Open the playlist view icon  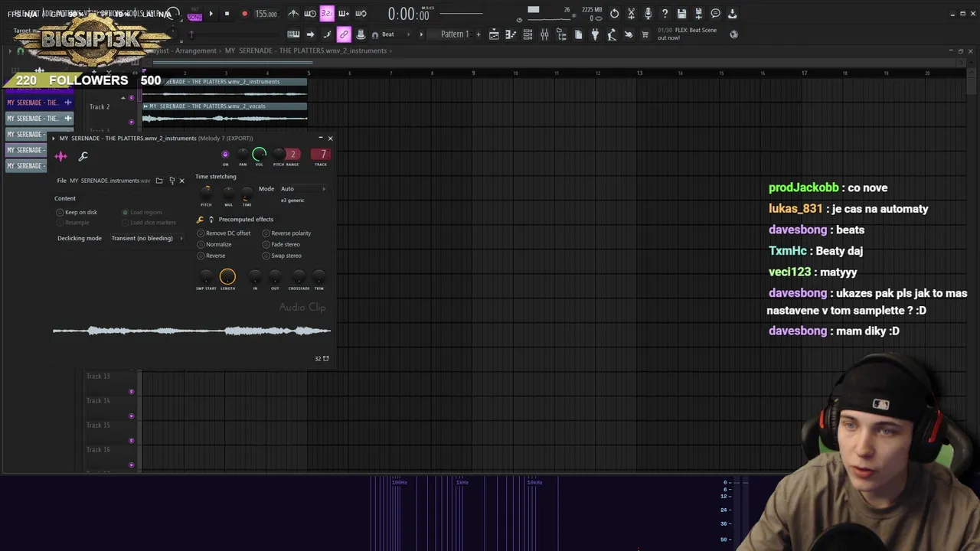(494, 34)
